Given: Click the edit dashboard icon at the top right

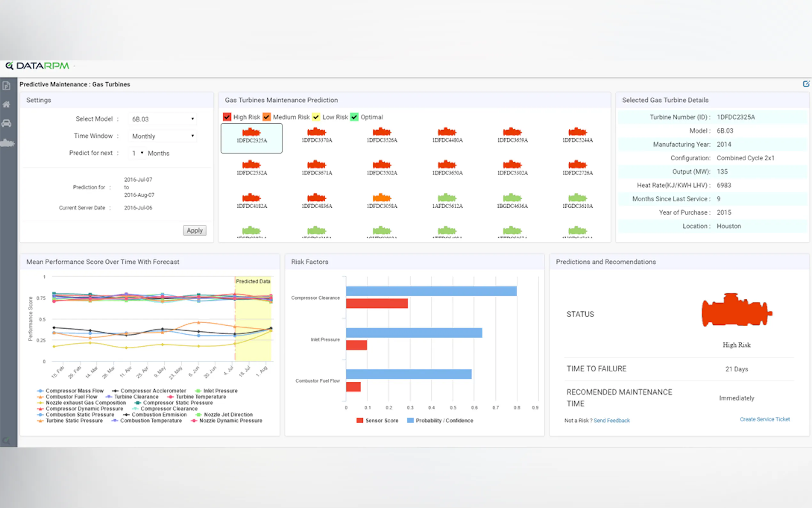Looking at the screenshot, I should pos(806,84).
